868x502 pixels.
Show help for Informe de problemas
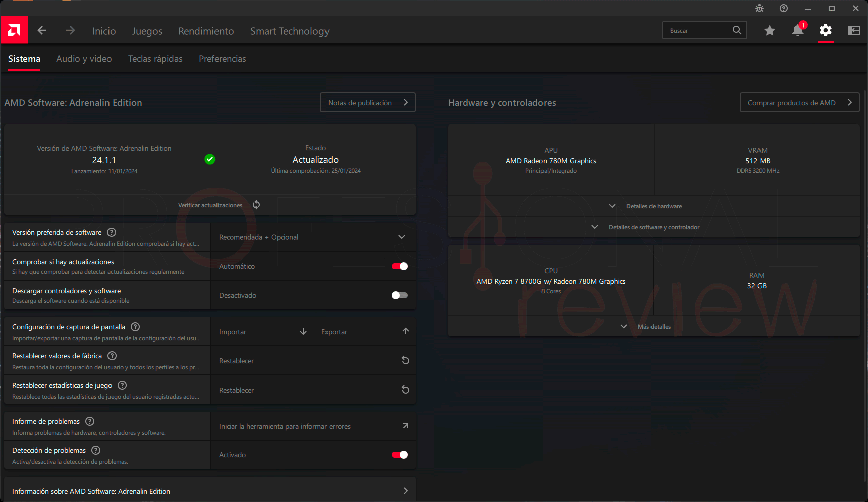coord(90,421)
